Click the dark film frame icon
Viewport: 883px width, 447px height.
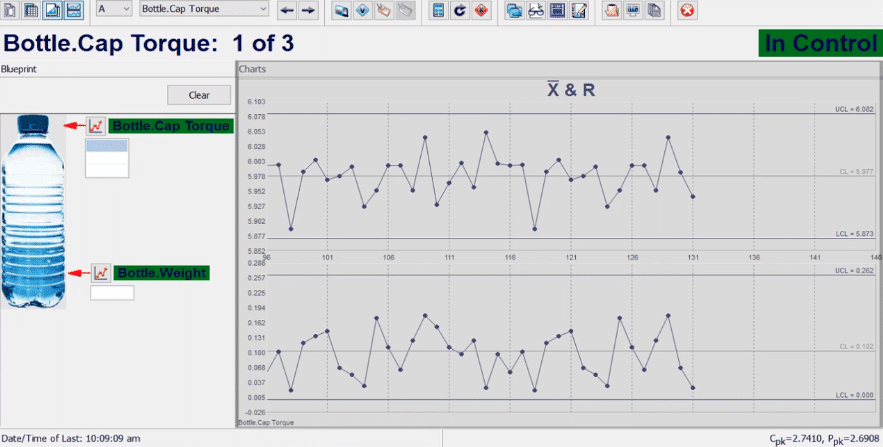click(557, 10)
